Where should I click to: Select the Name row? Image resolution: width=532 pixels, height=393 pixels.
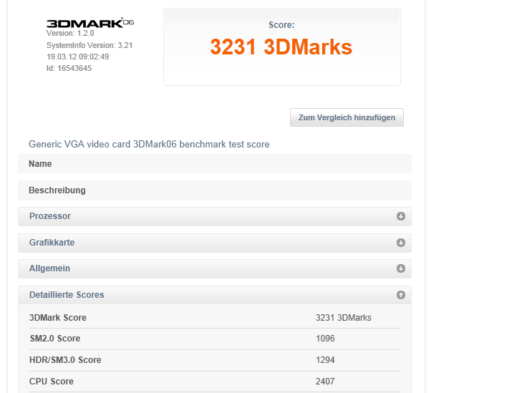click(x=215, y=164)
